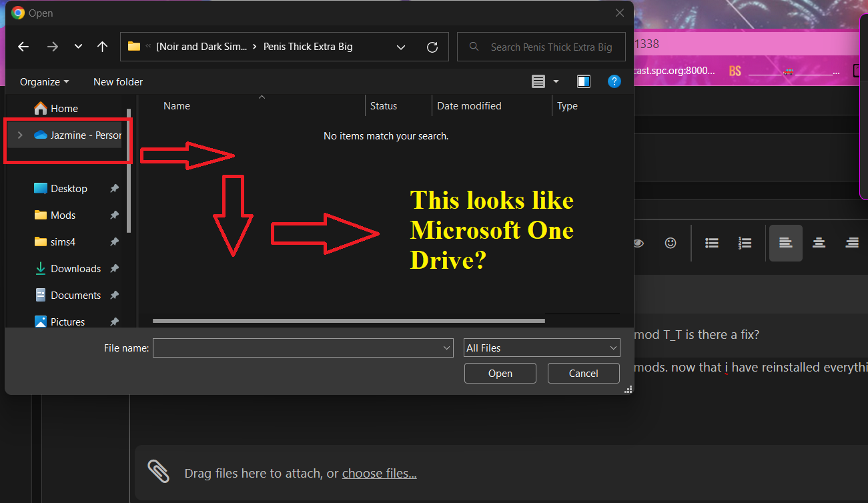Screen dimensions: 868x503
Task: Click the horizontal scrollbar in file list
Action: [349, 321]
